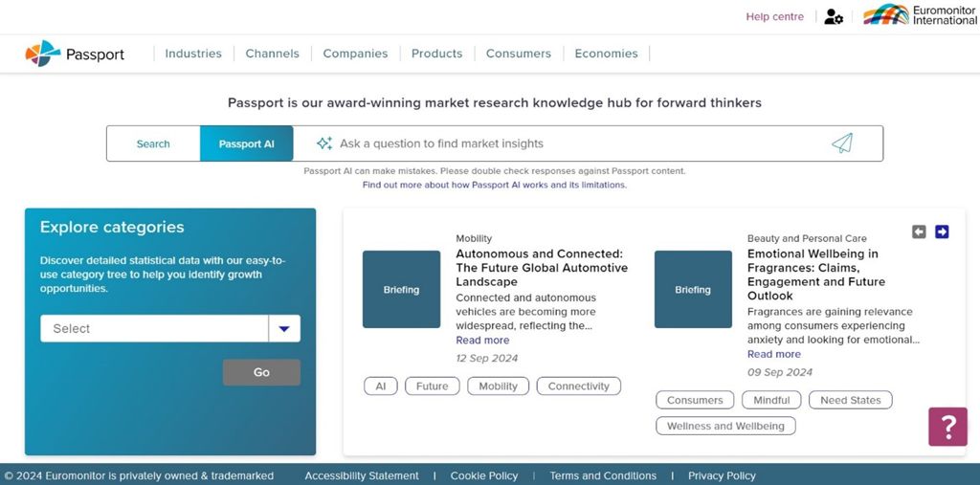This screenshot has height=485, width=980.
Task: Open the Companies menu
Action: [355, 54]
